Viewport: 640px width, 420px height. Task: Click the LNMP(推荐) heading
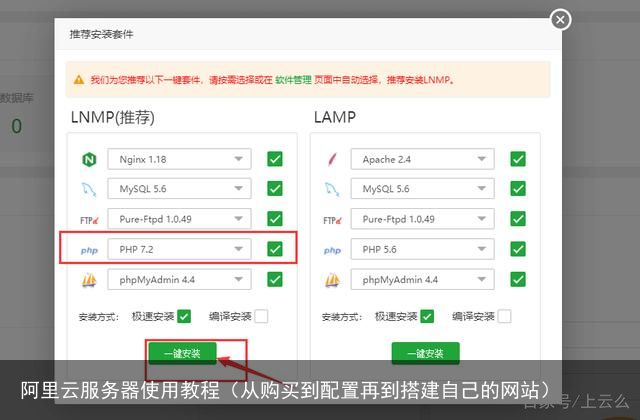(113, 118)
